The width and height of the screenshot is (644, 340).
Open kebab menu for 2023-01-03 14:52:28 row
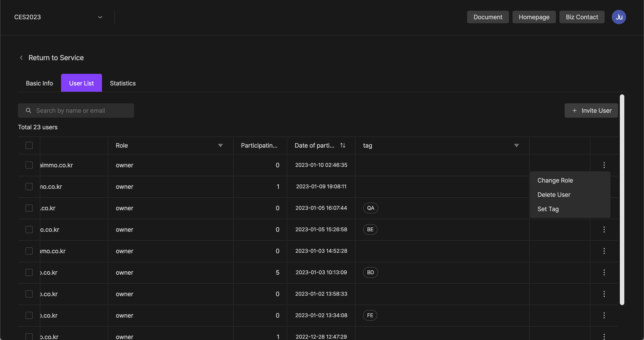pyautogui.click(x=604, y=251)
